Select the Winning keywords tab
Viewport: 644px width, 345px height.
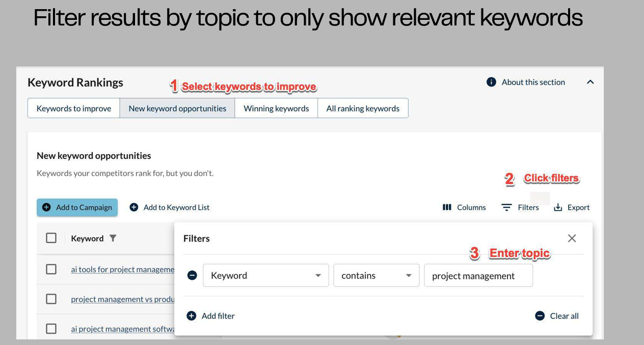(276, 108)
